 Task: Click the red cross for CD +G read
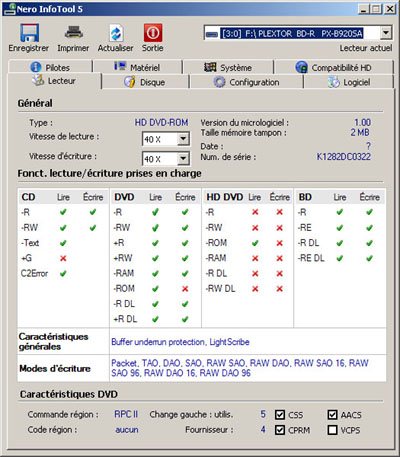coord(63,258)
